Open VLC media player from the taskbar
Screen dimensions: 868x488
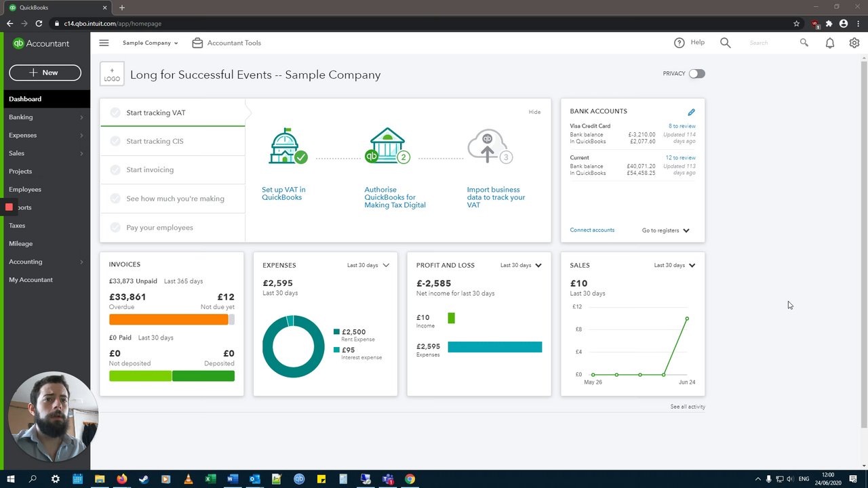(188, 479)
